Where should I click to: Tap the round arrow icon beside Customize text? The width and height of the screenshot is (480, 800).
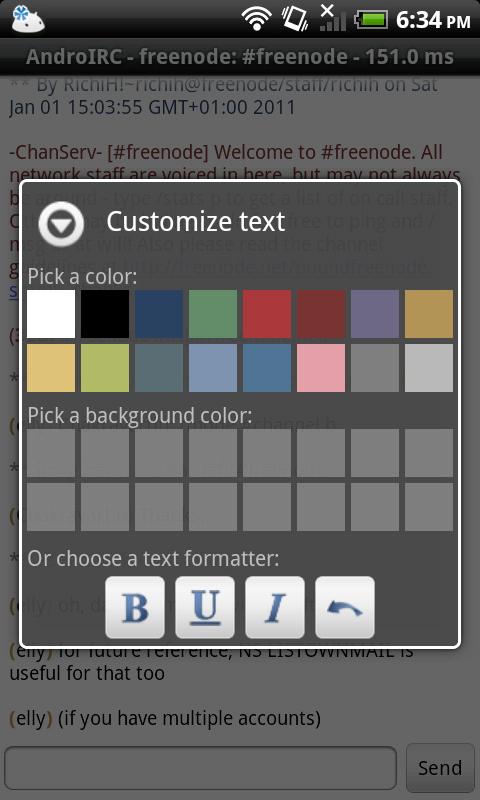coord(61,224)
